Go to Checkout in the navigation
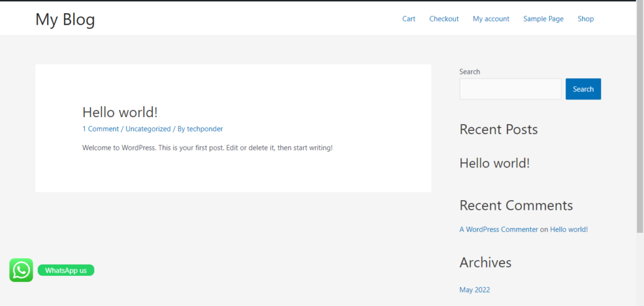Viewport: 644px width, 306px height. 444,19
